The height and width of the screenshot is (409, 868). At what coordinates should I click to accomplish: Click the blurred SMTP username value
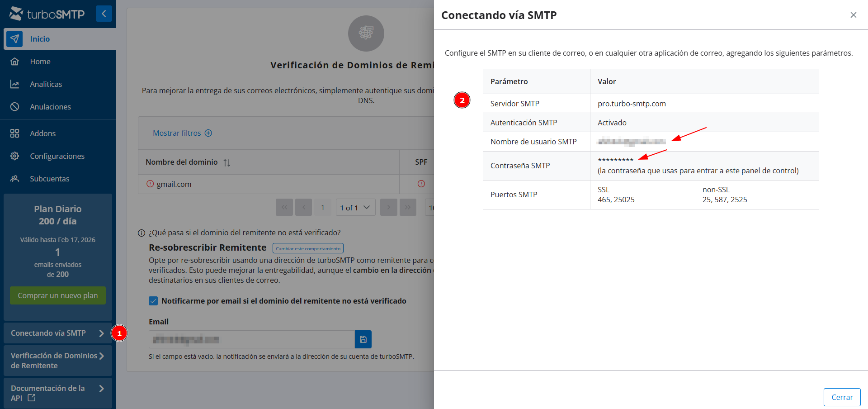pyautogui.click(x=632, y=142)
